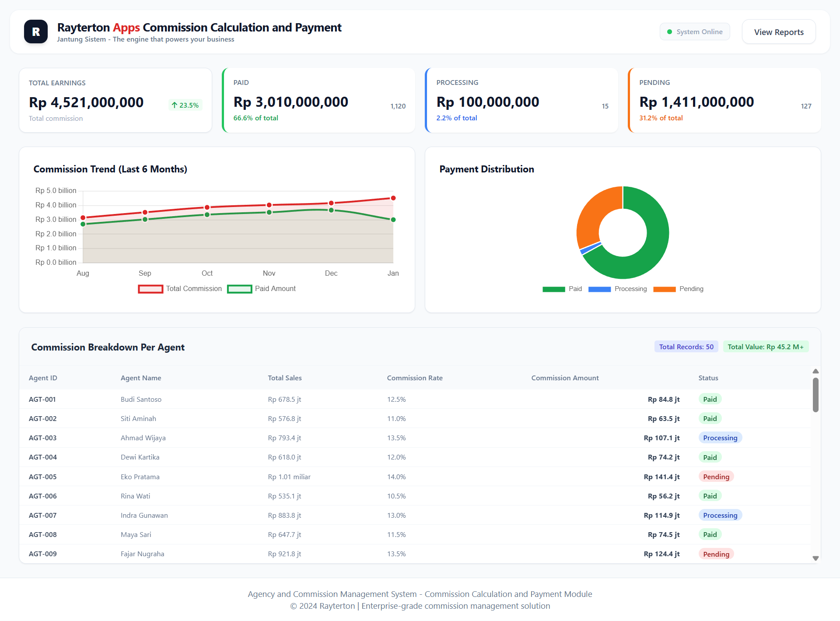
Task: Select the blue Processing legend marker
Action: [599, 289]
